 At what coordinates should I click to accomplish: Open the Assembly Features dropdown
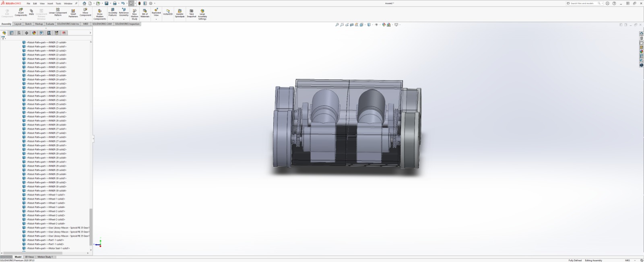point(113,19)
